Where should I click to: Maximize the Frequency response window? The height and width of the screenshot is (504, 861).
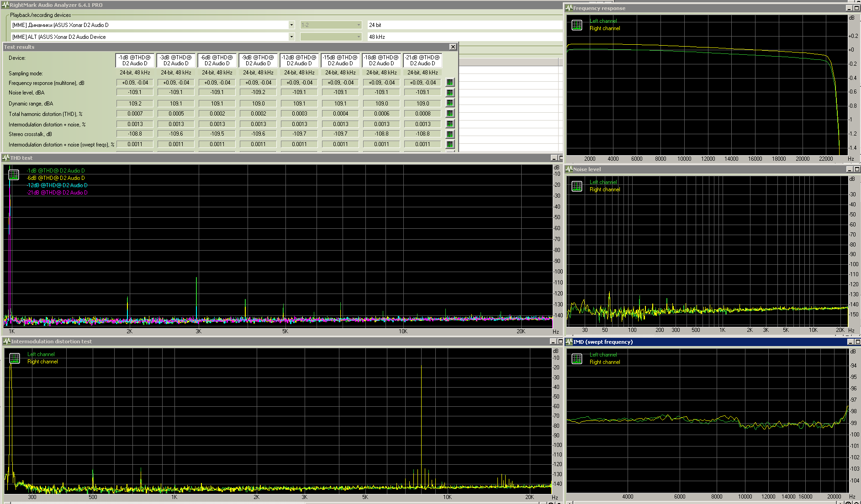point(857,8)
